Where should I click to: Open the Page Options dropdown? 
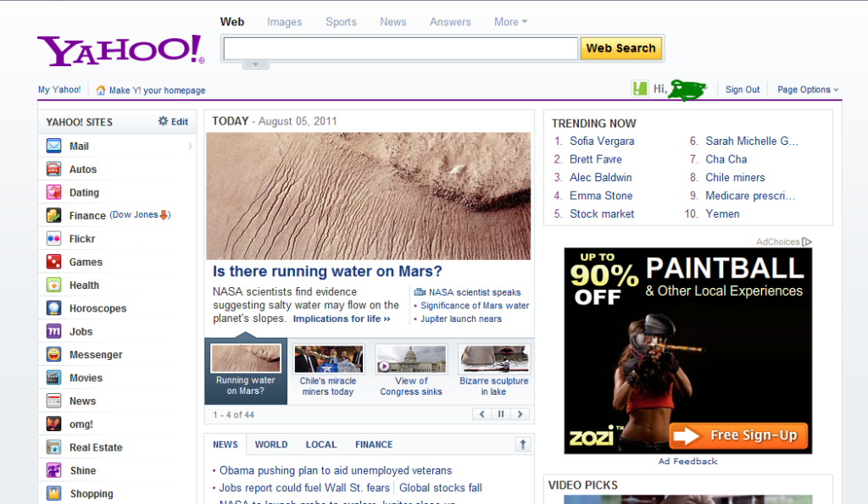808,90
